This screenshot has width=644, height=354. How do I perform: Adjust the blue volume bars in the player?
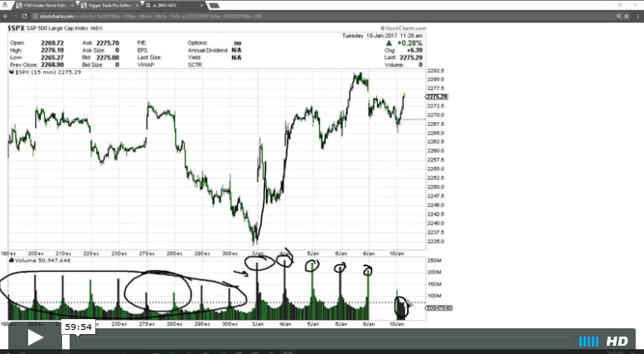588,342
